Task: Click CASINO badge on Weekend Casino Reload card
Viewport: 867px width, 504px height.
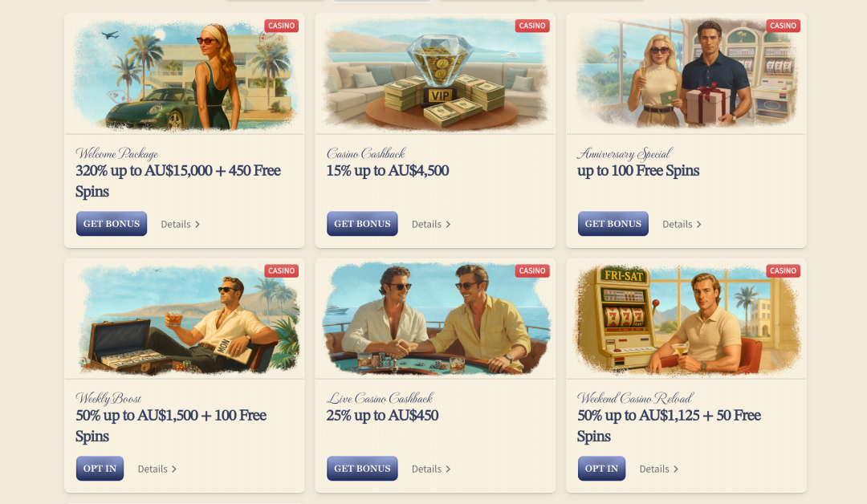Action: point(783,270)
